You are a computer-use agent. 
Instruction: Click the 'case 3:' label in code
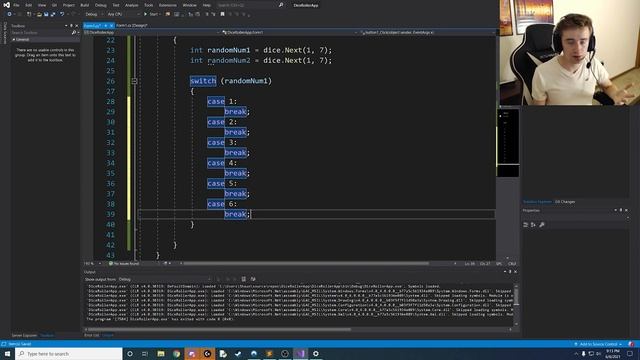pyautogui.click(x=222, y=142)
